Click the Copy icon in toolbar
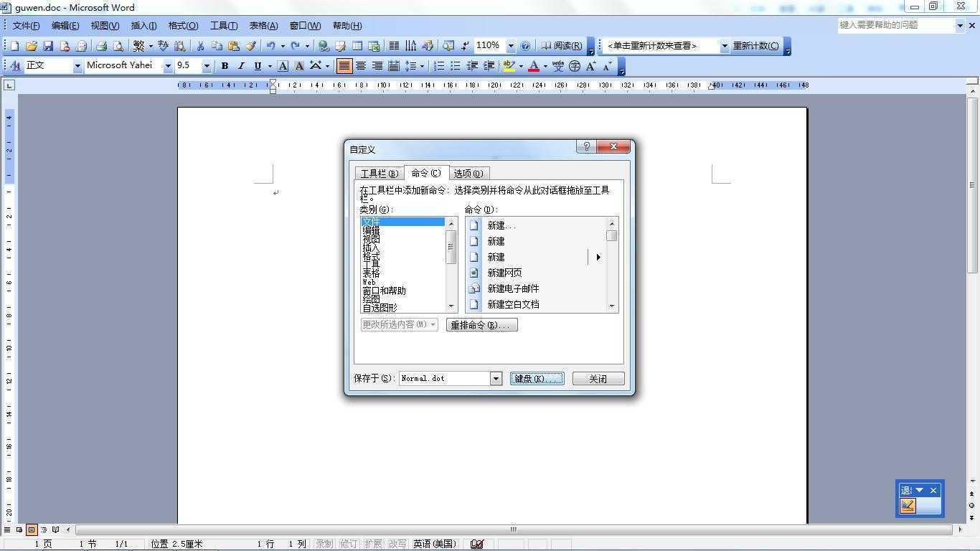 pos(217,46)
